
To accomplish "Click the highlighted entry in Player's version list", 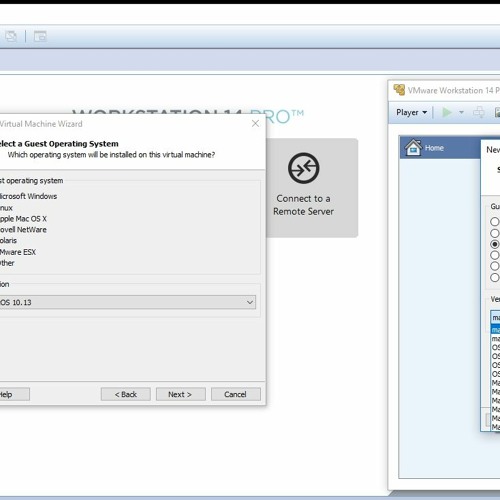I will pyautogui.click(x=496, y=330).
